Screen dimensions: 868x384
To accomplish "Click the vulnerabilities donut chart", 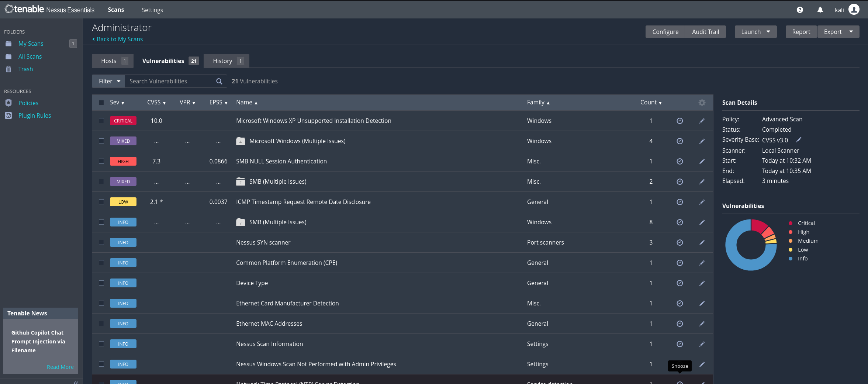I will click(751, 245).
